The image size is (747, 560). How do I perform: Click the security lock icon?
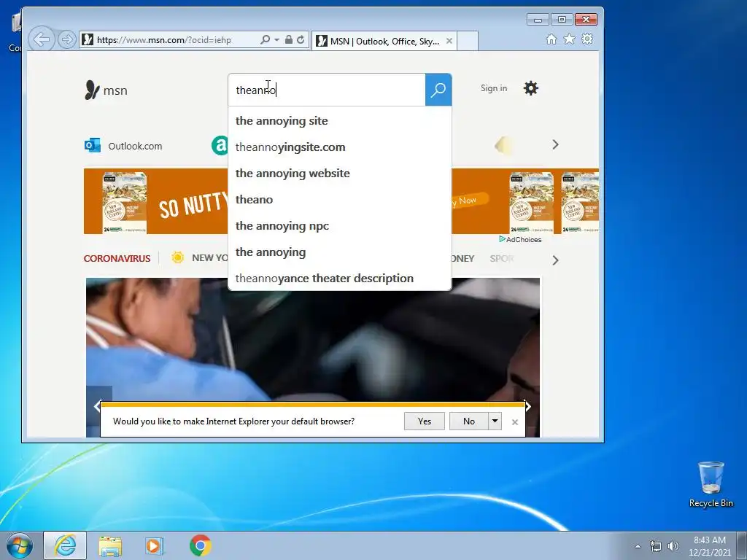[x=288, y=39]
